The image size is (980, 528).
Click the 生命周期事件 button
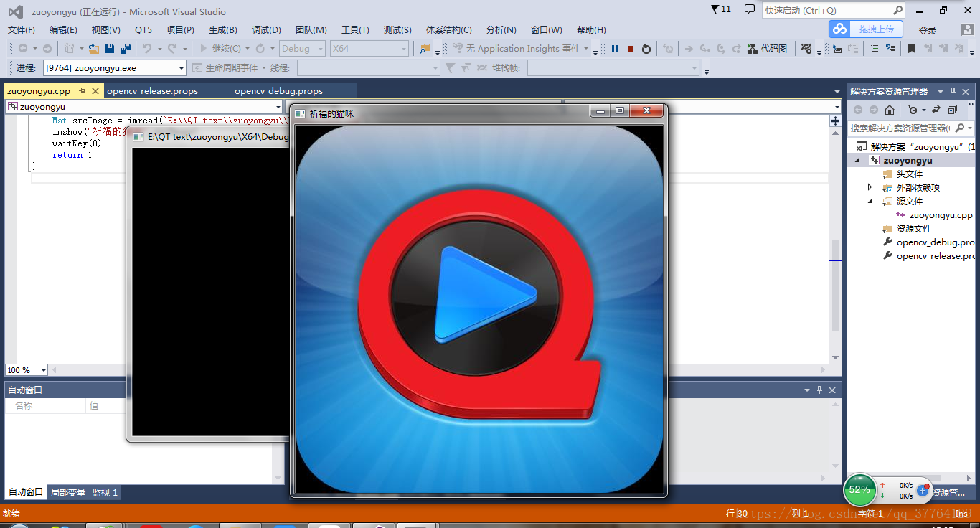pos(225,67)
